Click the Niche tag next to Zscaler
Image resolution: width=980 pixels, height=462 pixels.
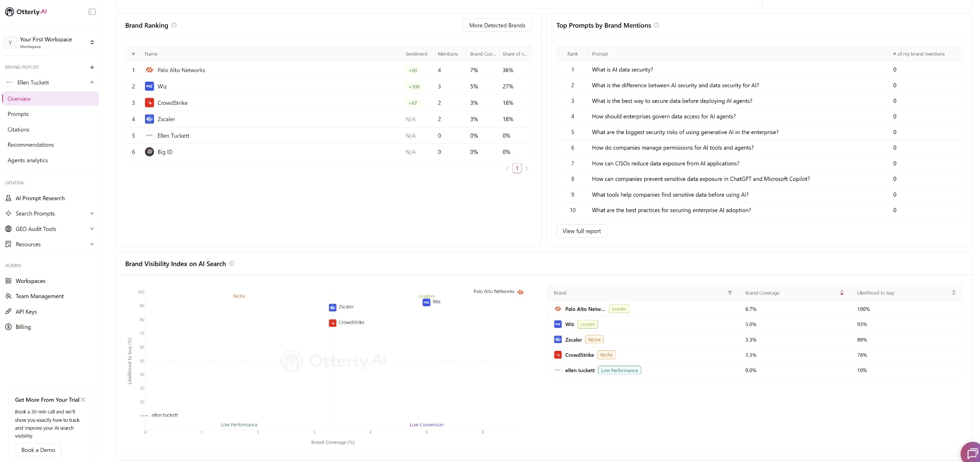click(595, 340)
